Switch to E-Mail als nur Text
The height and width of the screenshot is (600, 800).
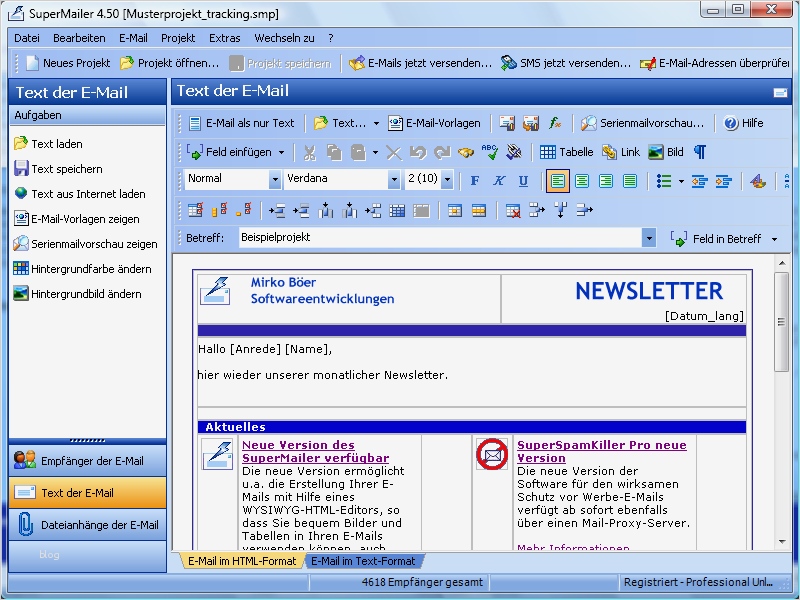click(x=242, y=123)
